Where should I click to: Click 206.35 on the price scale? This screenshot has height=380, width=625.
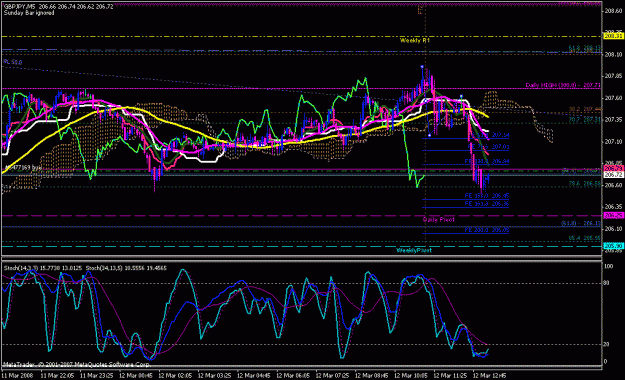(x=613, y=207)
